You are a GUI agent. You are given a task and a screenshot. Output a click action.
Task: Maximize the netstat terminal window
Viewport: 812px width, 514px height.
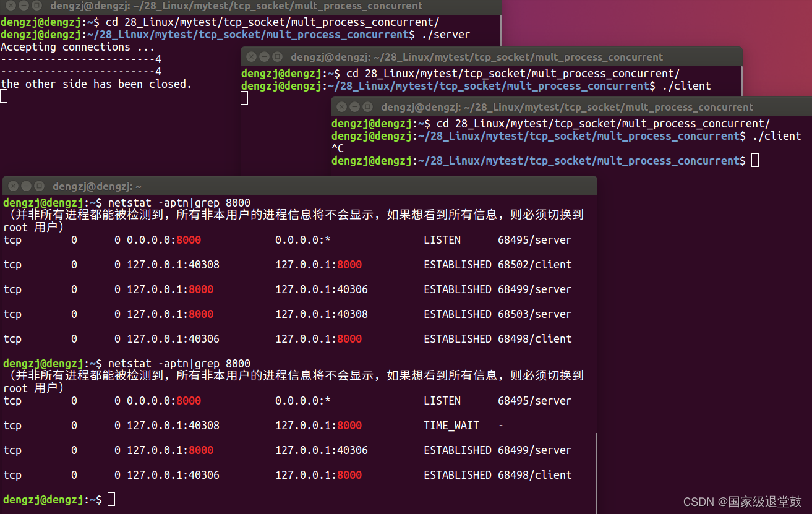(x=39, y=186)
